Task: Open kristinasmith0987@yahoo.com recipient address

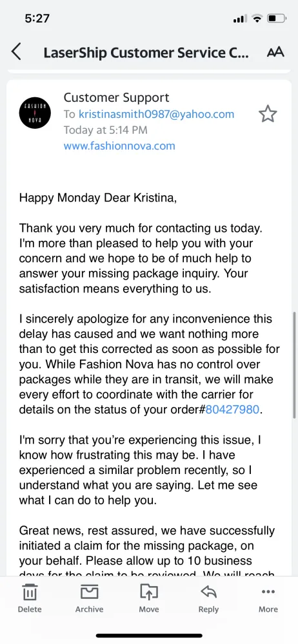Action: click(x=156, y=114)
